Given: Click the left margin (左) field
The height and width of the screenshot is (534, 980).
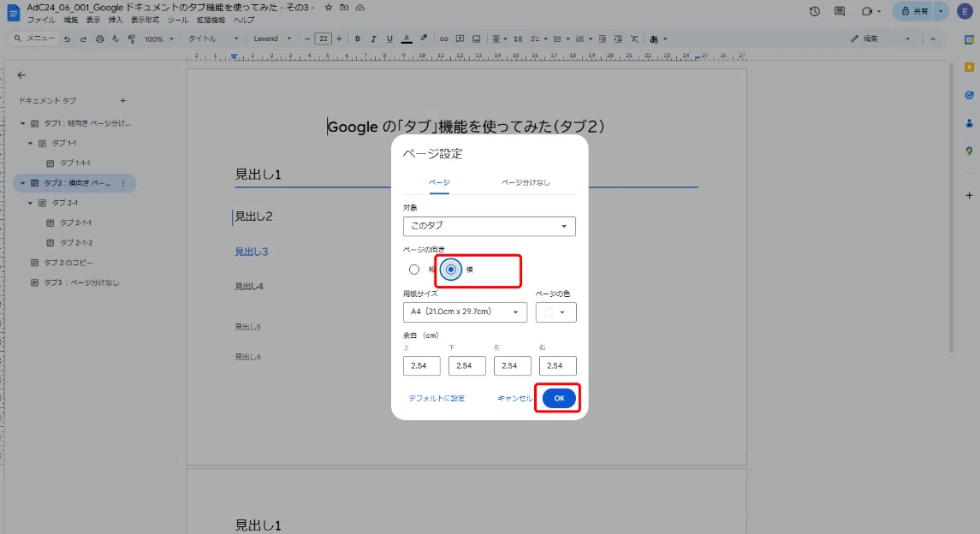Looking at the screenshot, I should click(513, 366).
